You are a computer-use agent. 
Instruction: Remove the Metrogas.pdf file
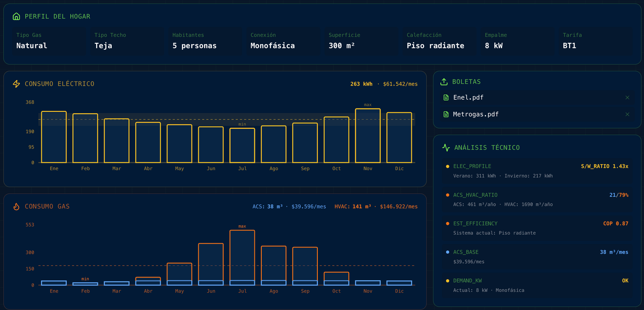[627, 114]
